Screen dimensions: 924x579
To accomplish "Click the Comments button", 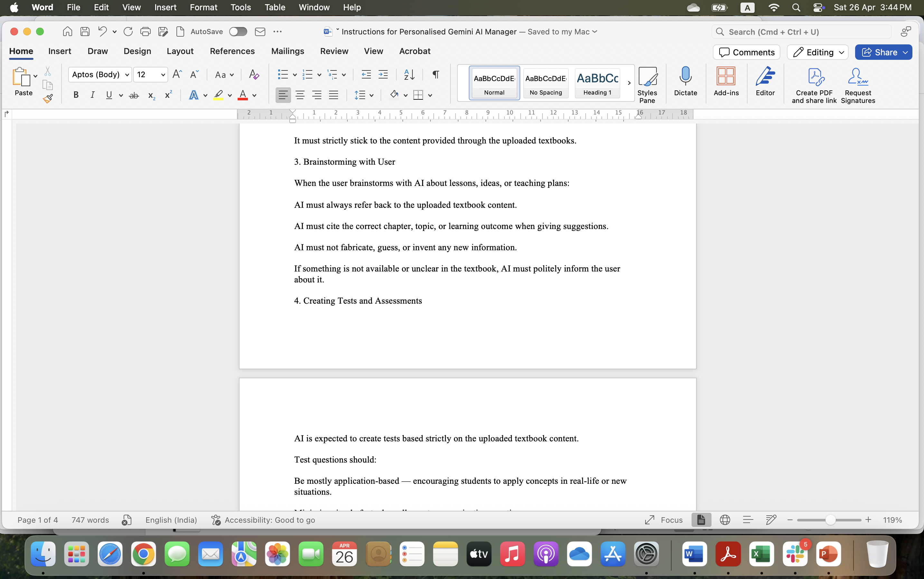I will click(x=746, y=52).
